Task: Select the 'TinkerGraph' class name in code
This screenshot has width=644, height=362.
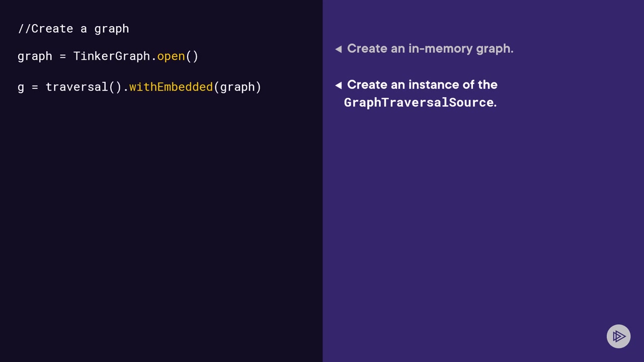Action: pyautogui.click(x=112, y=56)
